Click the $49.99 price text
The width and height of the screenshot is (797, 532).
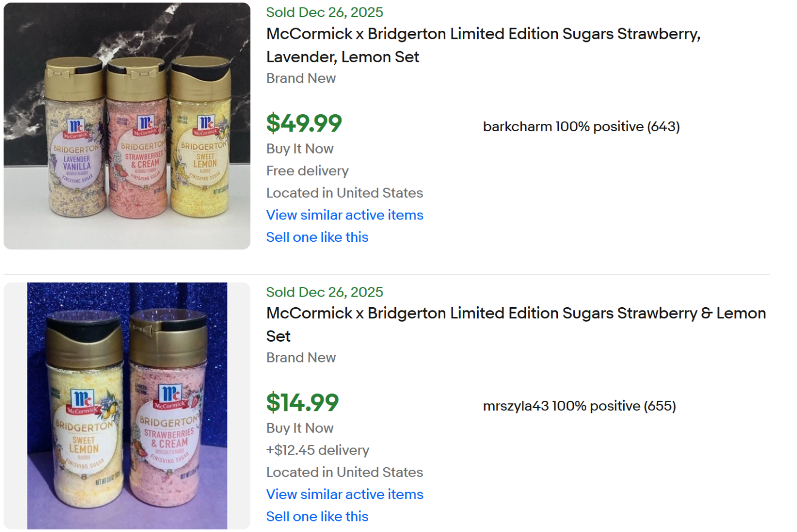coord(304,123)
